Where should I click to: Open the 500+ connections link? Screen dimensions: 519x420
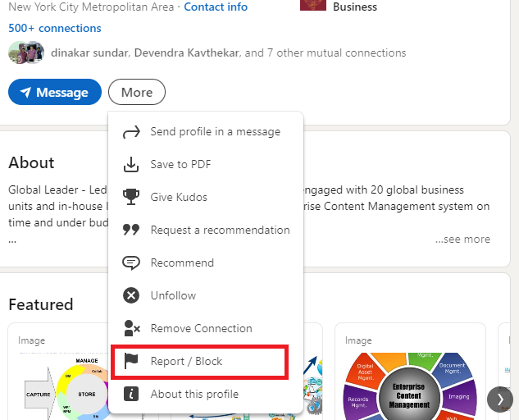pyautogui.click(x=55, y=28)
